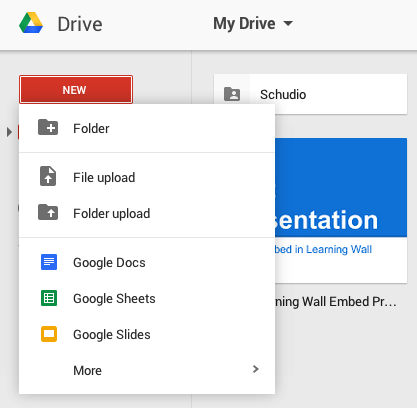417x408 pixels.
Task: Open the More submenu chevron
Action: pyautogui.click(x=256, y=369)
